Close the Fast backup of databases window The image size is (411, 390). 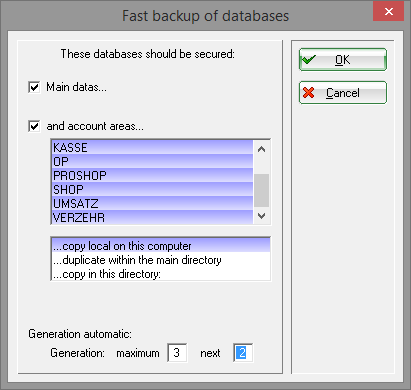point(388,12)
